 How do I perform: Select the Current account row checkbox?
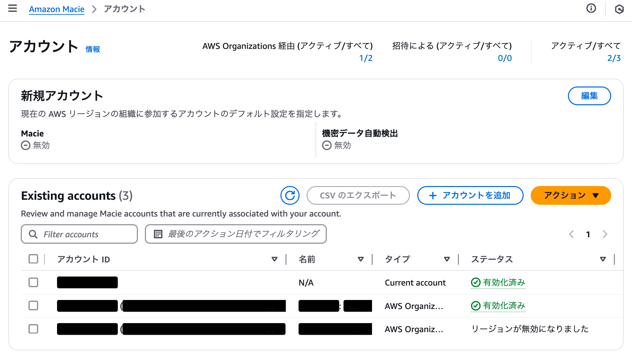click(33, 282)
